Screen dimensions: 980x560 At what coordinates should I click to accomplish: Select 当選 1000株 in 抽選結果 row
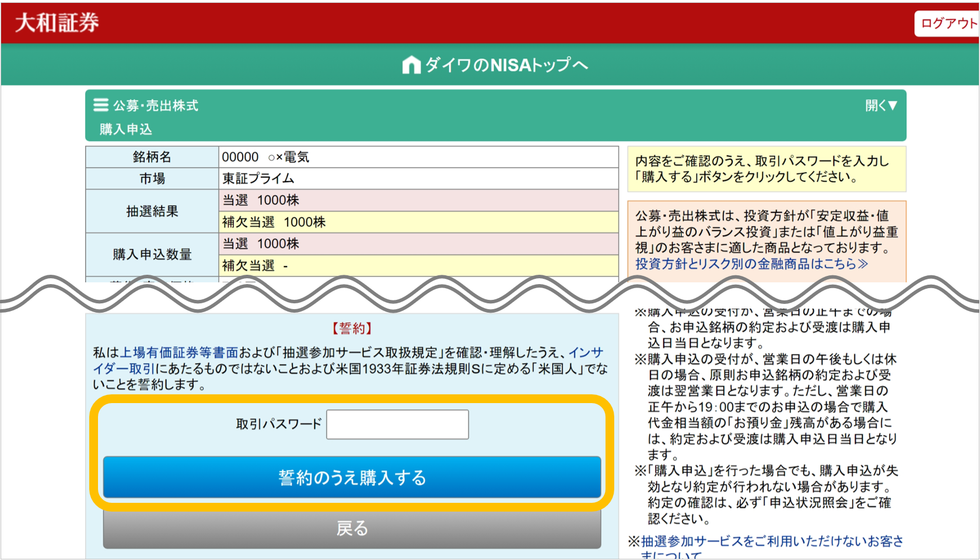pyautogui.click(x=418, y=200)
